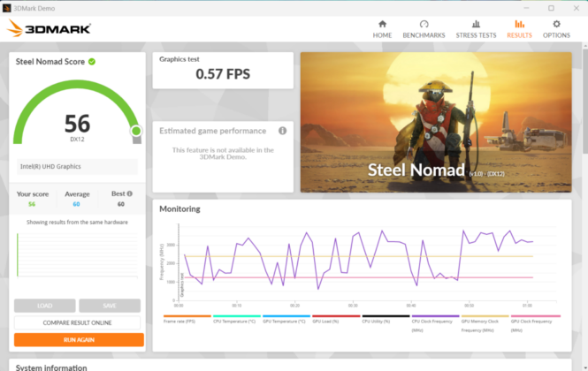Screen dimensions: 588x371
Task: Switch to Stress Tests tab
Action: [x=476, y=29]
